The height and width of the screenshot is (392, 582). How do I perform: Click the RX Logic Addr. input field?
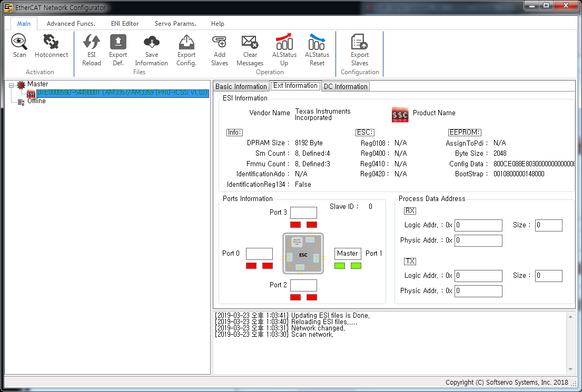[x=478, y=226]
